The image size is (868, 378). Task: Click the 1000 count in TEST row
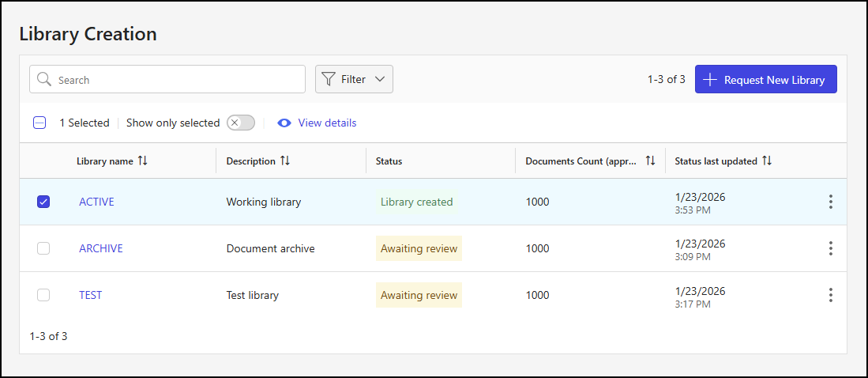click(x=538, y=295)
